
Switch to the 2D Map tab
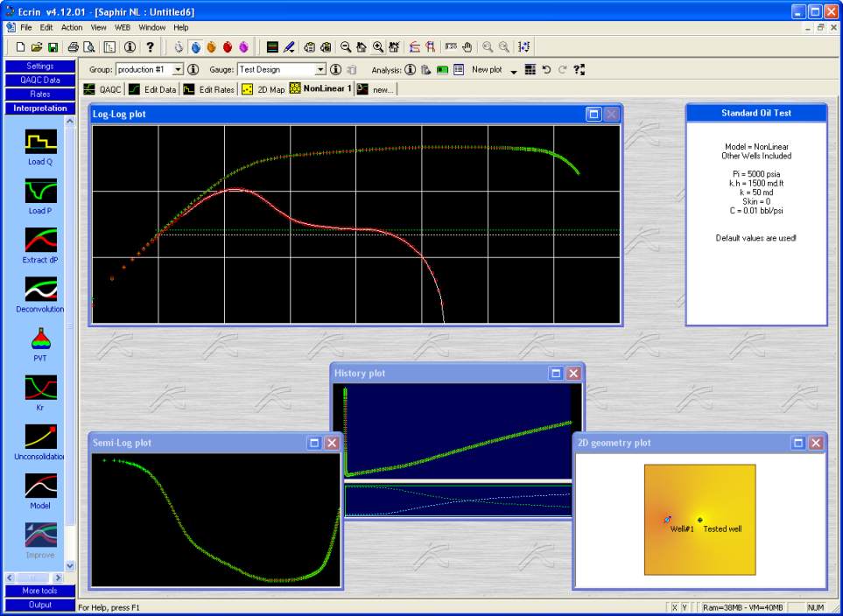tap(263, 89)
